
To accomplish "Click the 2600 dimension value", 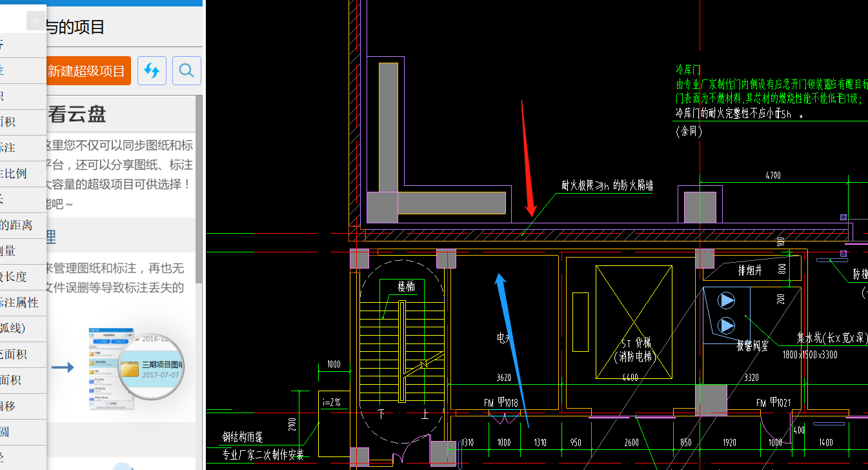I will point(632,443).
